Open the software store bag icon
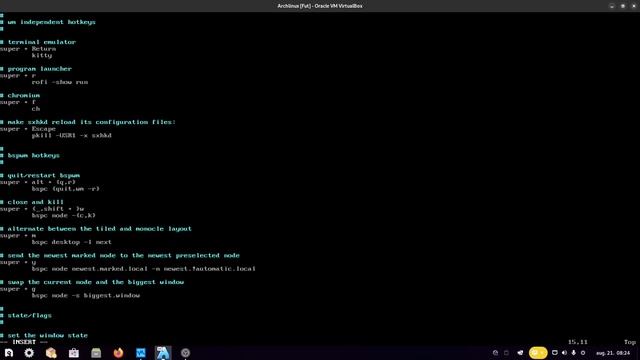Image resolution: width=640 pixels, height=360 pixels. (73, 353)
